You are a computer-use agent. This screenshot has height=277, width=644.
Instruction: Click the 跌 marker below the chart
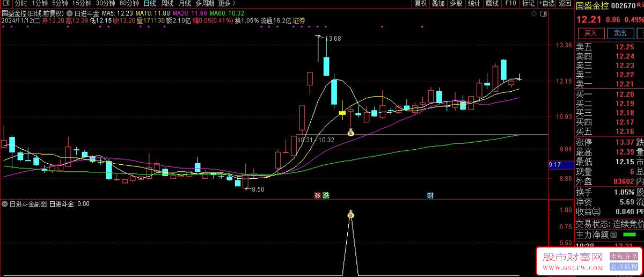point(326,195)
